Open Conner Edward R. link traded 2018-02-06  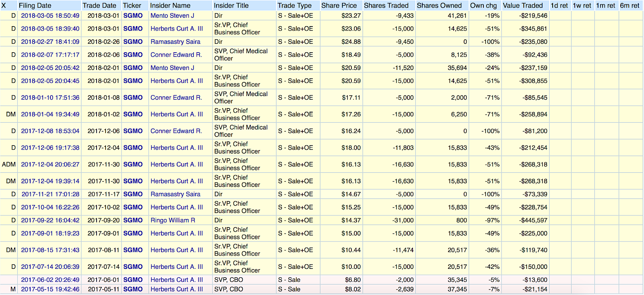tap(176, 55)
